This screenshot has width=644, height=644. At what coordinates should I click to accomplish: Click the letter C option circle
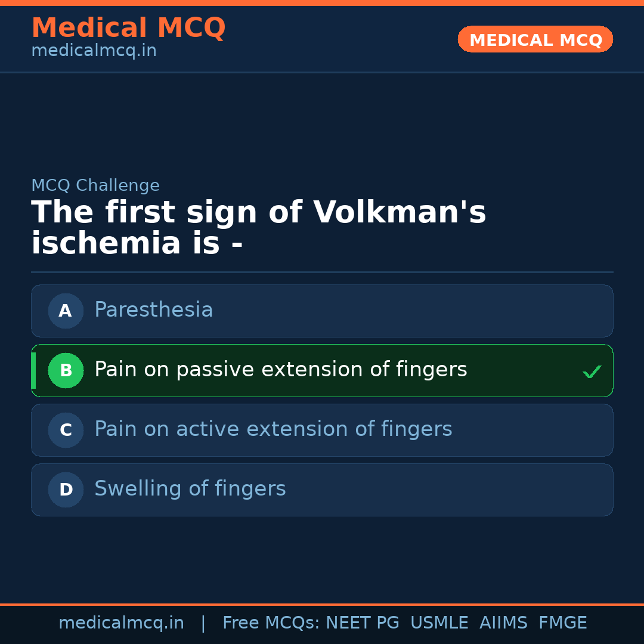tap(66, 430)
